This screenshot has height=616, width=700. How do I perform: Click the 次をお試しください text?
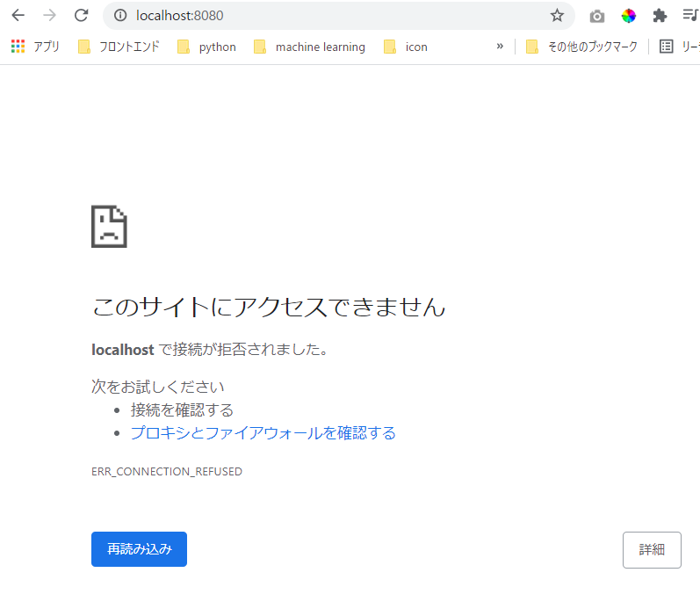(157, 387)
